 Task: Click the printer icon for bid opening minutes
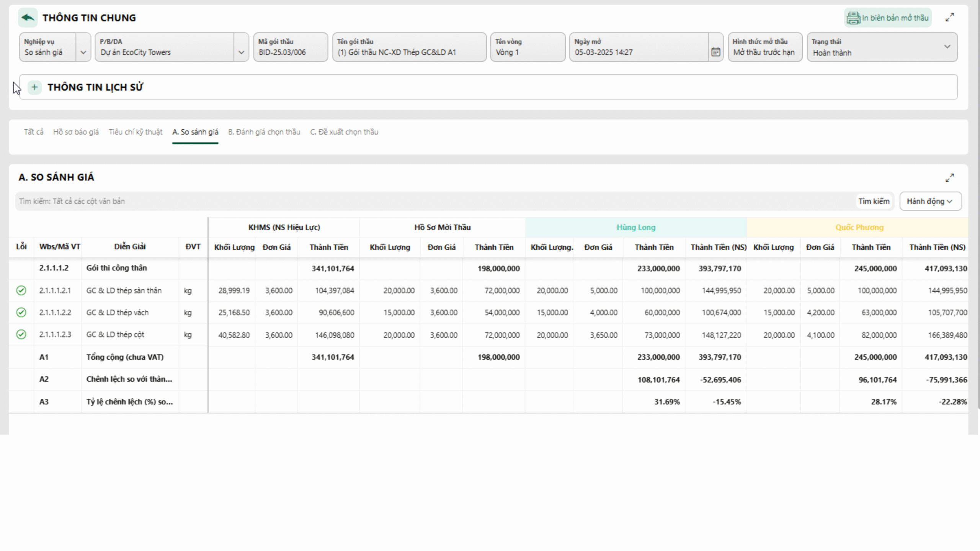853,18
